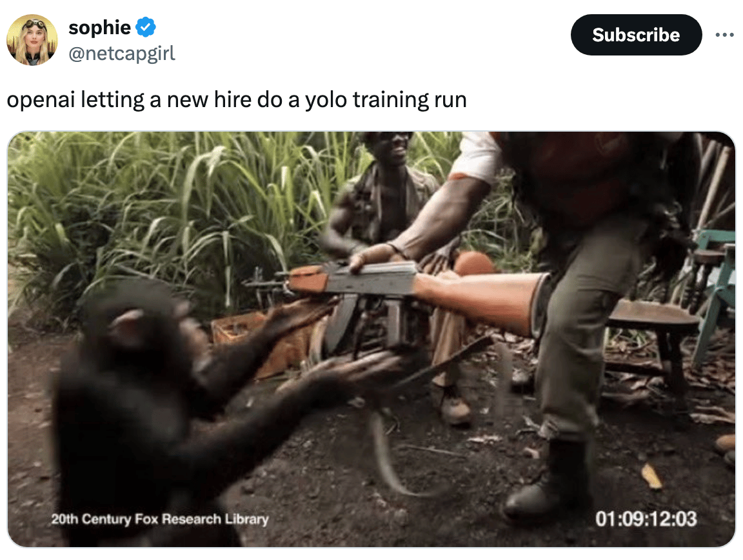
Task: Click the 01:09:12:03 timecode overlay
Action: 646,518
